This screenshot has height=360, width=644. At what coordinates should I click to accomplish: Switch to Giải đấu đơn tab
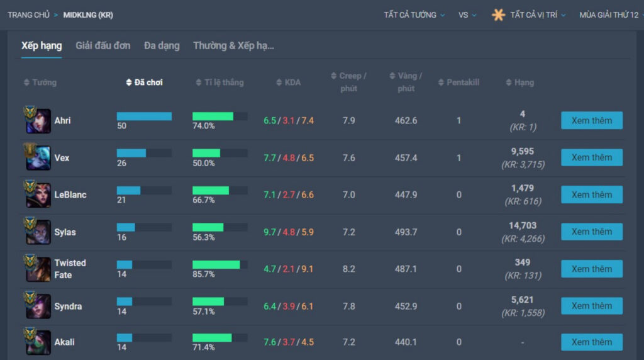pos(103,46)
